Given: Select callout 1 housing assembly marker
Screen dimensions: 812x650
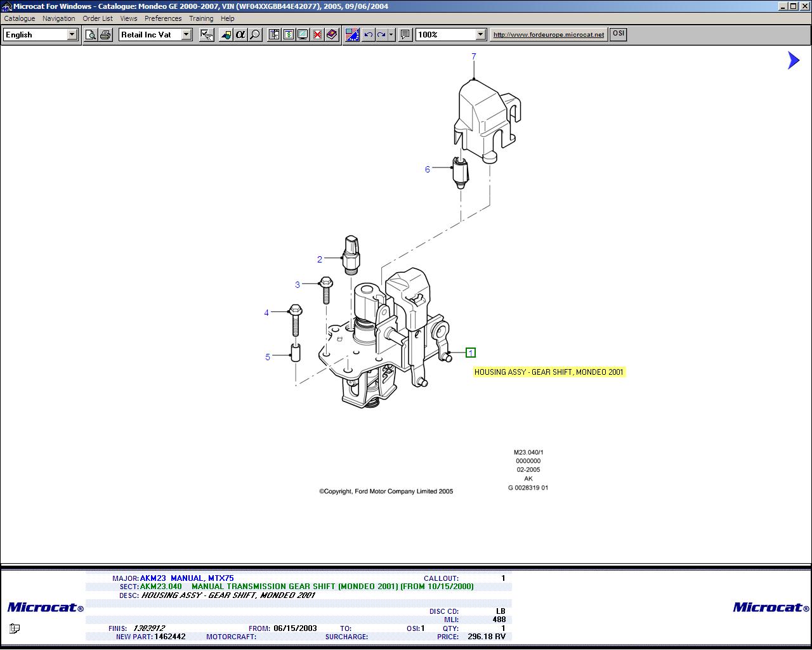Looking at the screenshot, I should tap(471, 353).
